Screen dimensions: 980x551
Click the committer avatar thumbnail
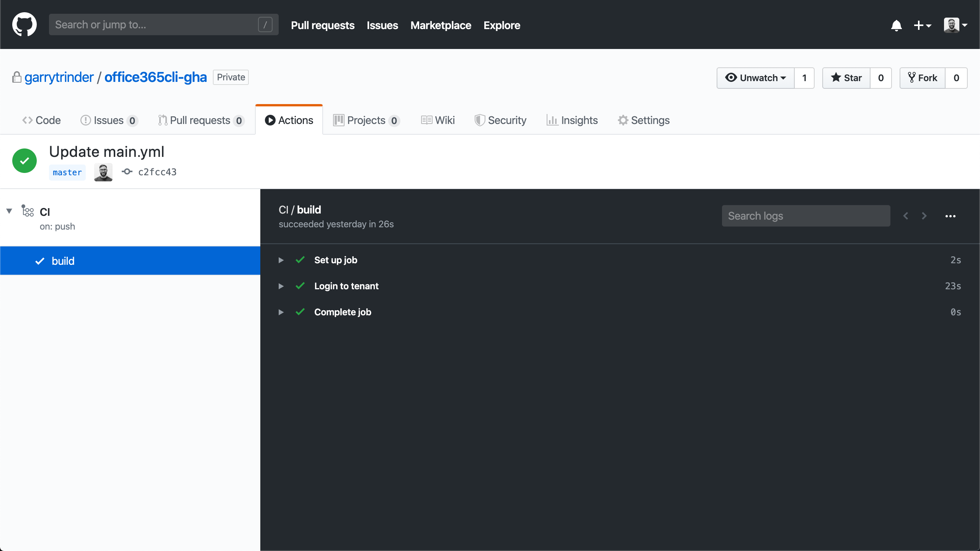click(103, 172)
